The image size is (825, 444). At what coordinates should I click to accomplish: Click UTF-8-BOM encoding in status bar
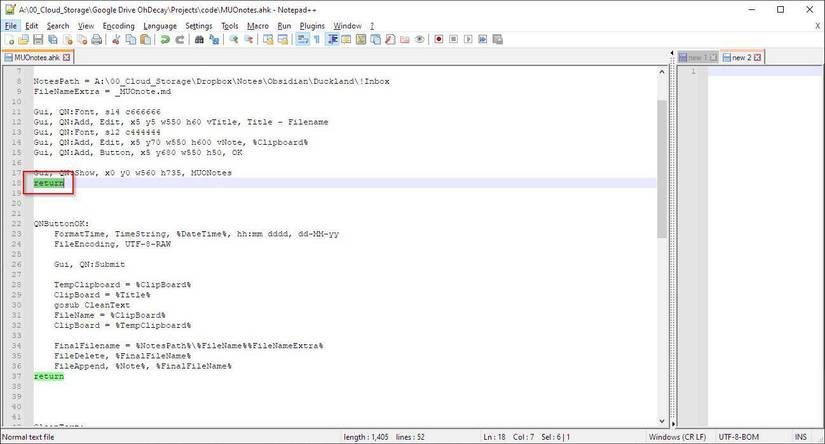(739, 437)
